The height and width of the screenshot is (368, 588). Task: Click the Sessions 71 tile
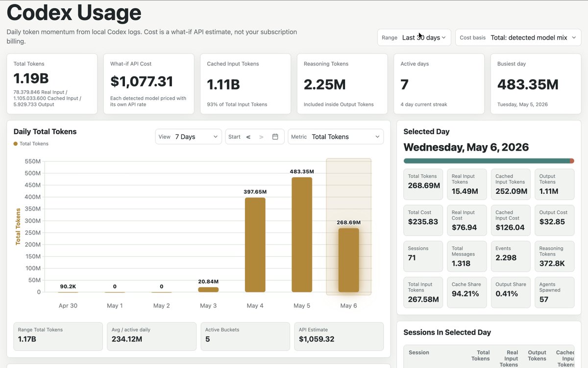(423, 256)
